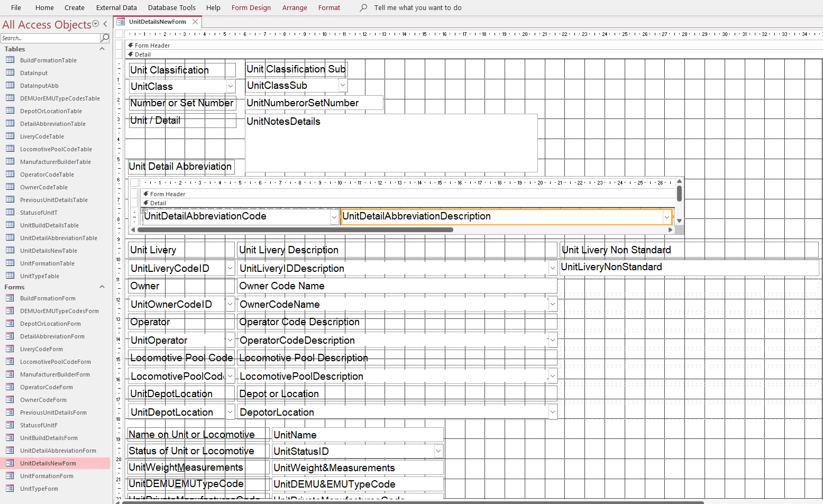Click the UnitDetailsNewTable table icon
Viewport: 823px width, 504px height.
[10, 251]
